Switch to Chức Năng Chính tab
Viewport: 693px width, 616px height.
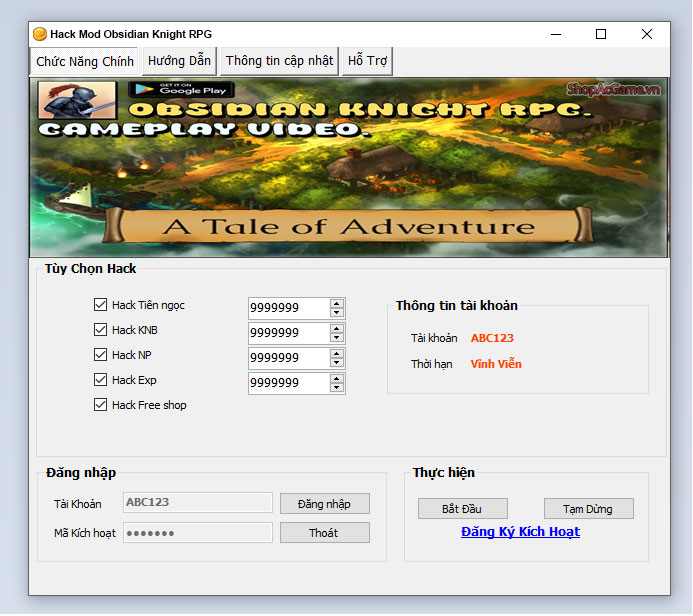pyautogui.click(x=84, y=61)
